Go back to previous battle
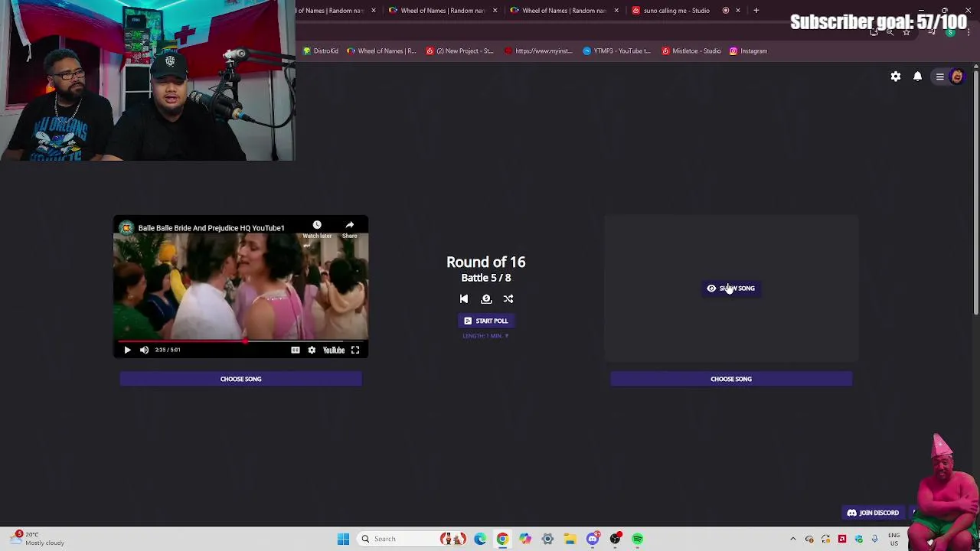The width and height of the screenshot is (980, 551). coord(463,299)
